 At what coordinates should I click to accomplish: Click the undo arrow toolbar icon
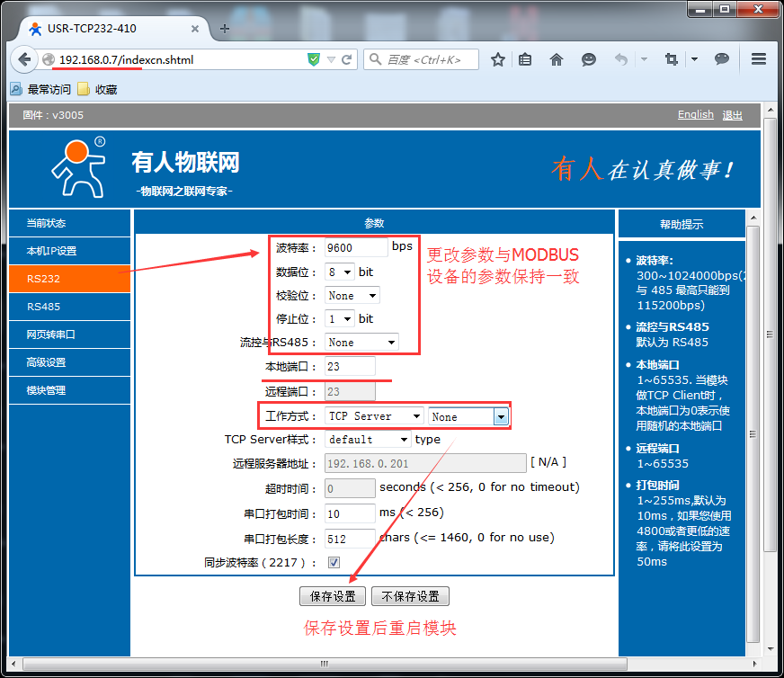pos(620,60)
